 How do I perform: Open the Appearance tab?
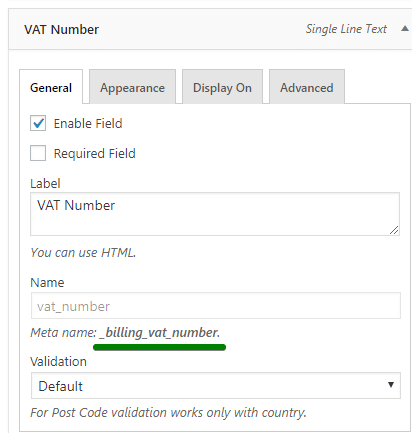132,87
